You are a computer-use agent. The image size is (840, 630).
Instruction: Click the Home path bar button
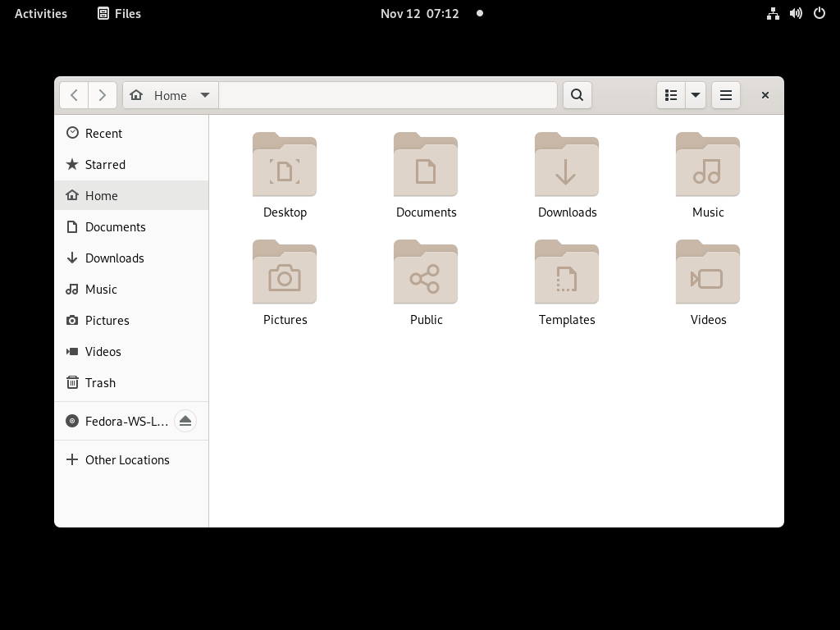coord(171,95)
